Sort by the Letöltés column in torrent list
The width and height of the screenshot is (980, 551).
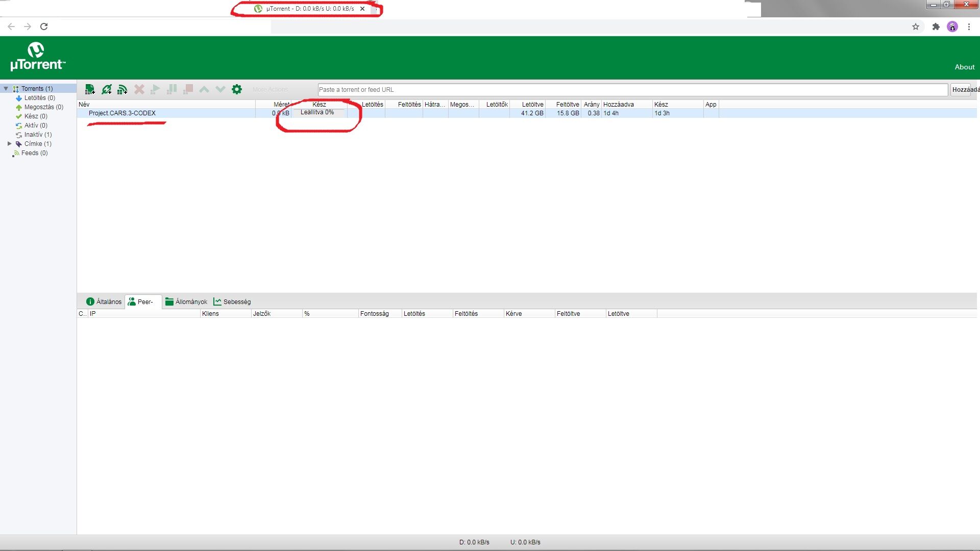[x=366, y=105]
